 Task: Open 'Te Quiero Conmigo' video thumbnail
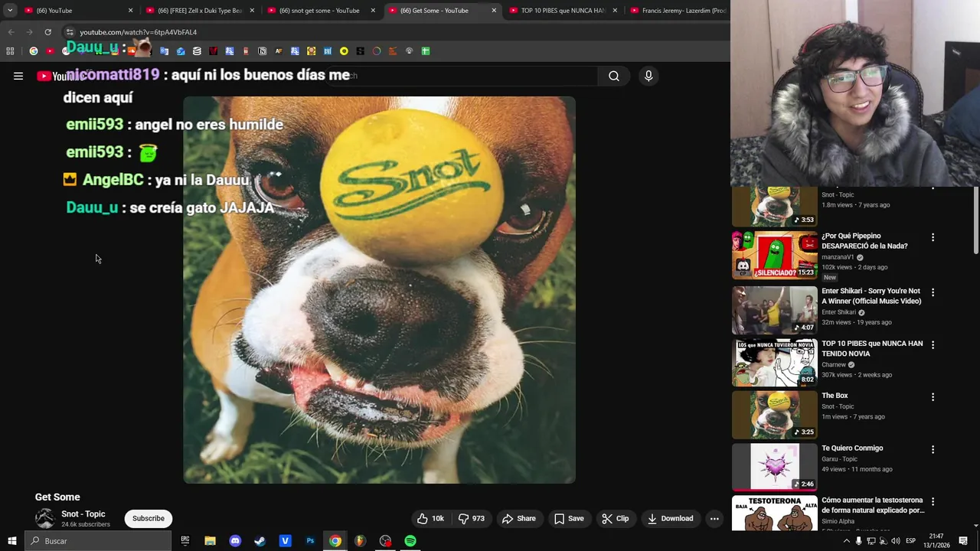point(775,467)
